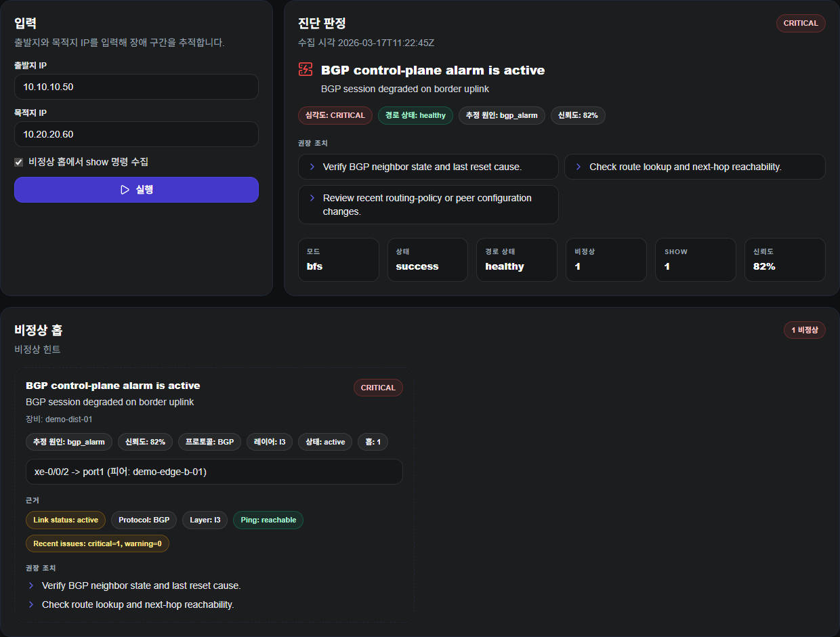
Task: Select the 진단 판정 panel header
Action: pyautogui.click(x=318, y=22)
